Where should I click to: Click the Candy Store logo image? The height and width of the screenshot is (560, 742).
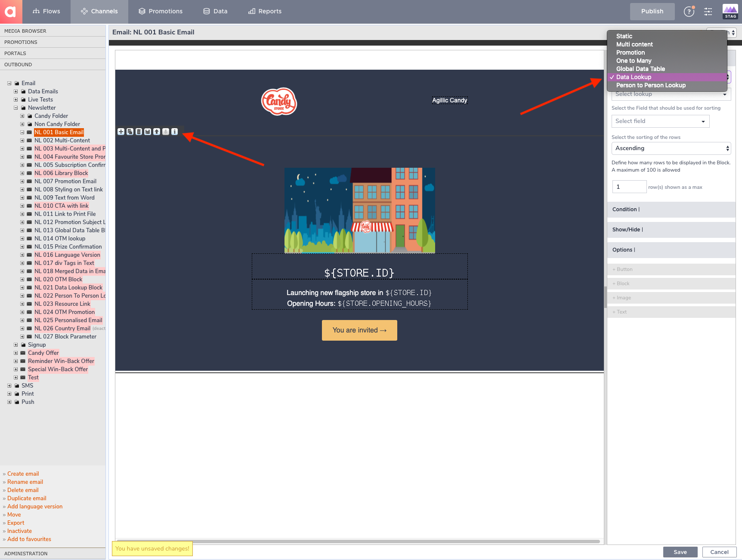[x=279, y=102]
